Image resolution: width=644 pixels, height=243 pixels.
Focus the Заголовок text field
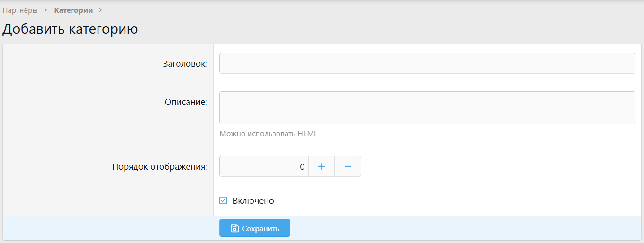427,63
